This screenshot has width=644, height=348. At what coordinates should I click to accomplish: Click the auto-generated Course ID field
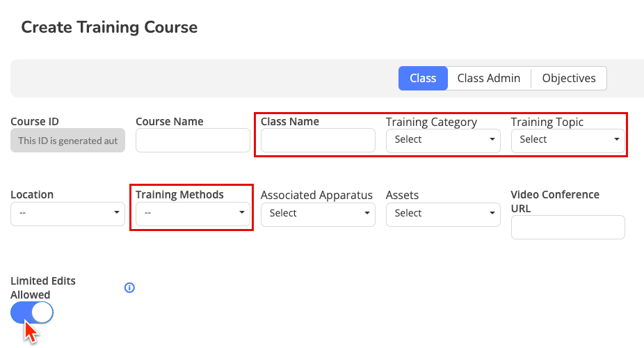tap(67, 140)
